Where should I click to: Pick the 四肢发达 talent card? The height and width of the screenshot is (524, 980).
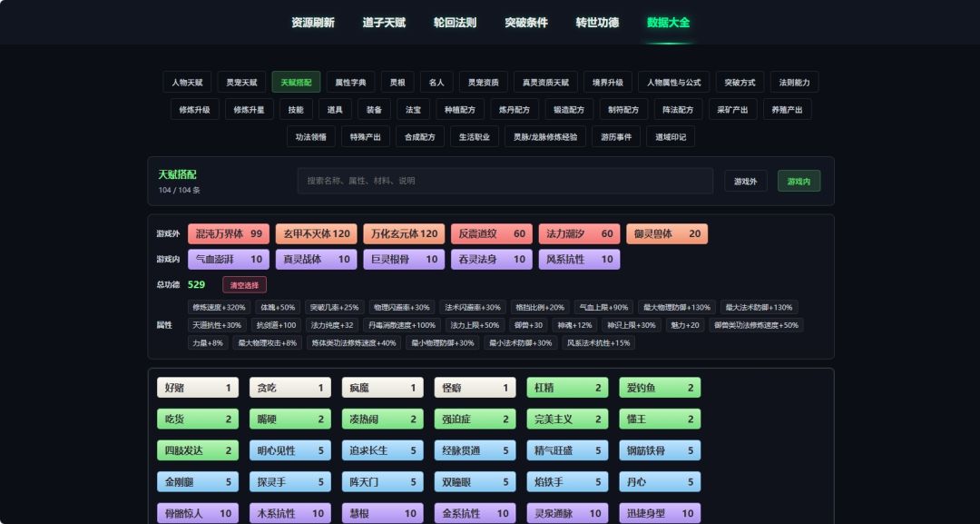198,450
